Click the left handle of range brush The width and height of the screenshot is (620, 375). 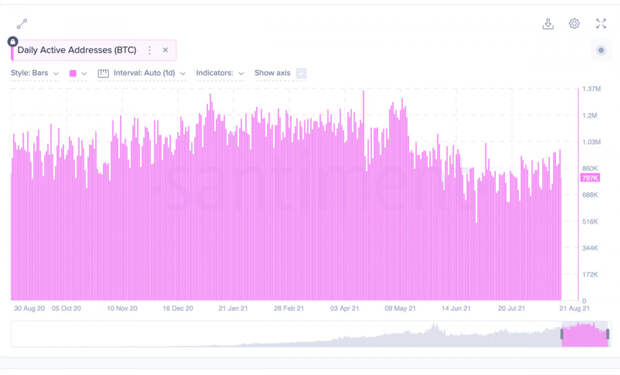pos(562,334)
